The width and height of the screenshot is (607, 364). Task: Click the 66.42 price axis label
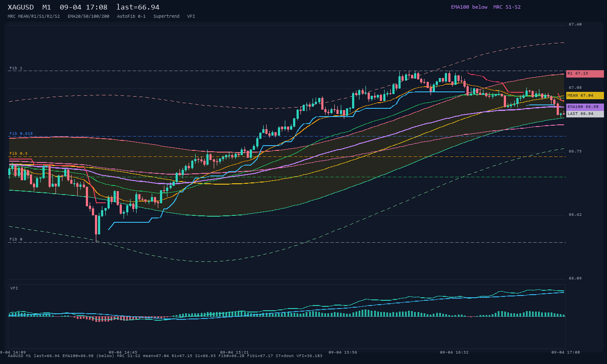pos(575,214)
